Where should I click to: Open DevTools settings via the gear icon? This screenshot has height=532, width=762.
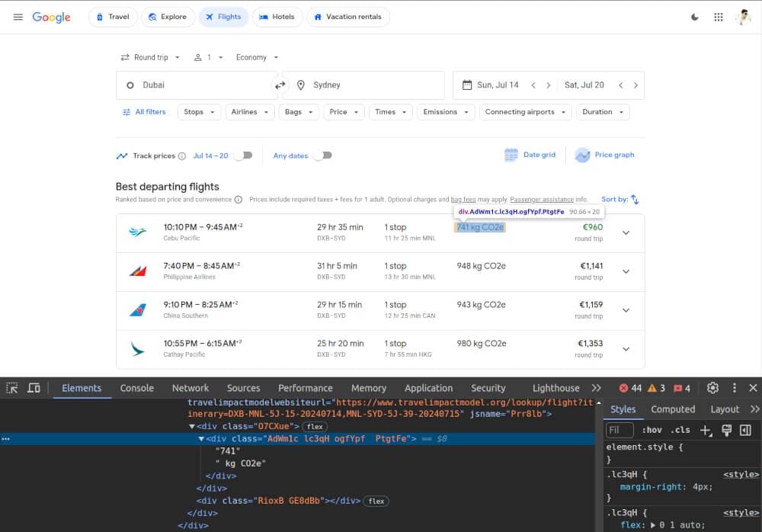712,388
